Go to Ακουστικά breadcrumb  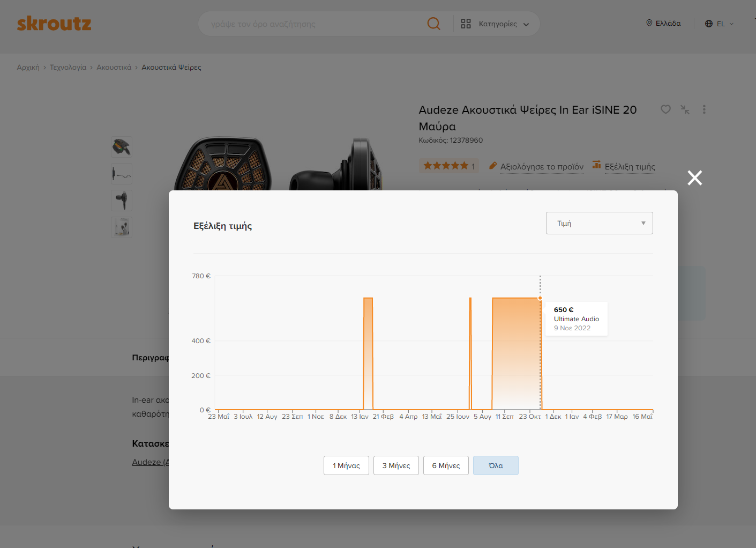(x=114, y=67)
